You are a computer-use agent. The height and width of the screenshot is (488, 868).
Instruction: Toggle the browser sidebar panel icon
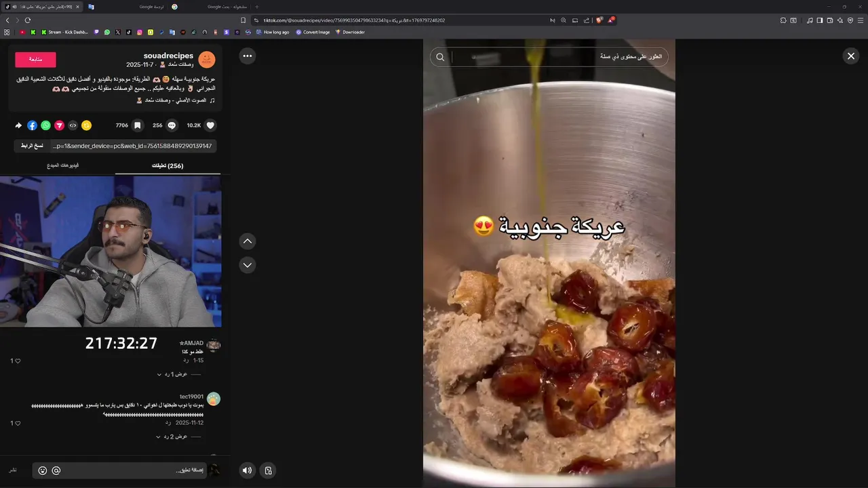click(820, 20)
